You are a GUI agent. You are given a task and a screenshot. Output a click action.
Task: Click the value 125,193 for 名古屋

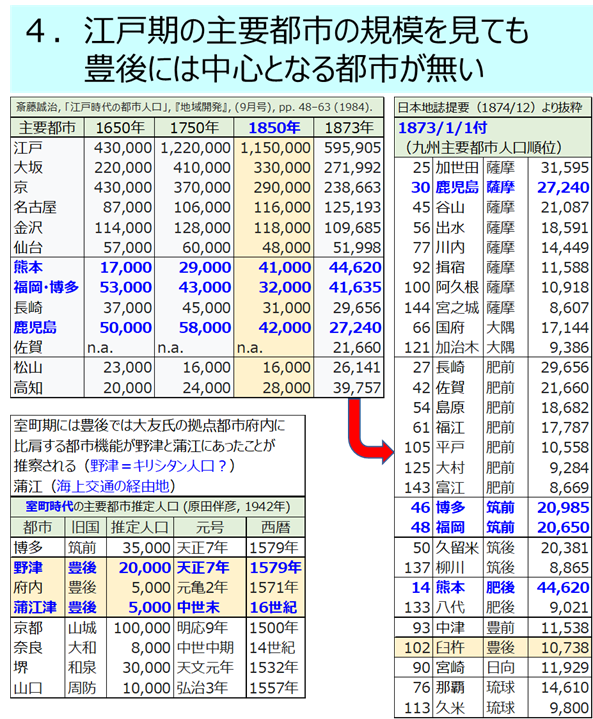(352, 208)
